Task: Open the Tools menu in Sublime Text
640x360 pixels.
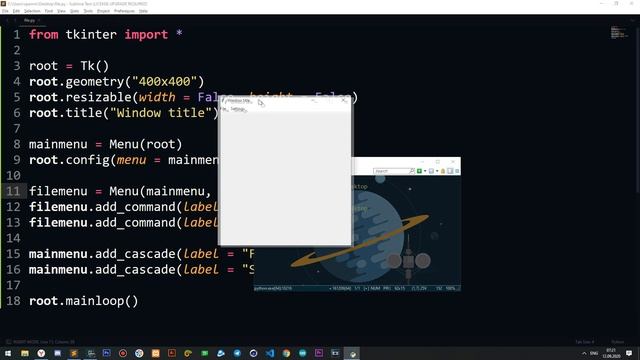Action: (88, 11)
